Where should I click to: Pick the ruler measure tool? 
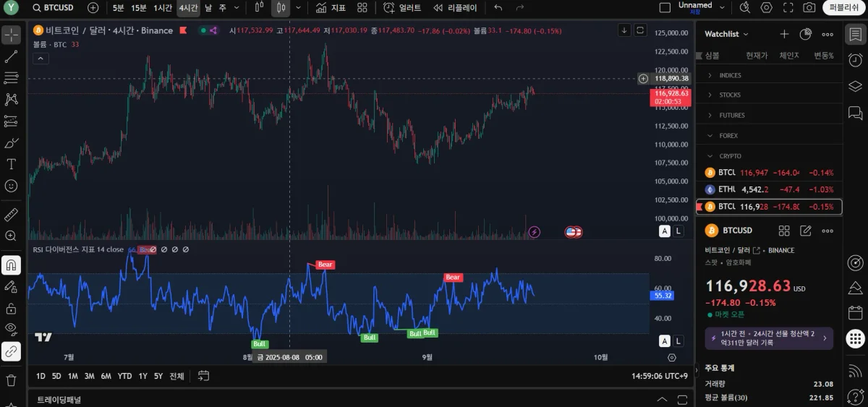(x=11, y=215)
